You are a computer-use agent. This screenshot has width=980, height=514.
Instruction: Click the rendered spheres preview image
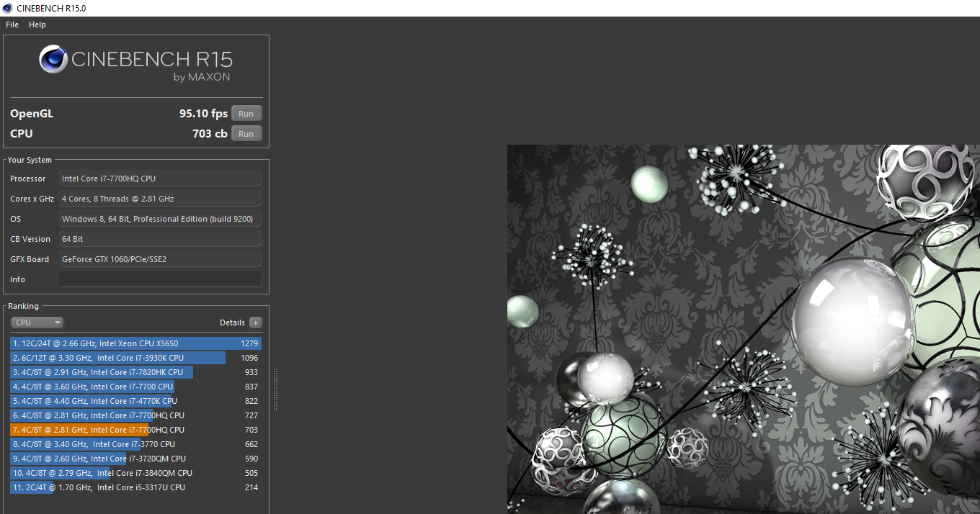[x=744, y=329]
